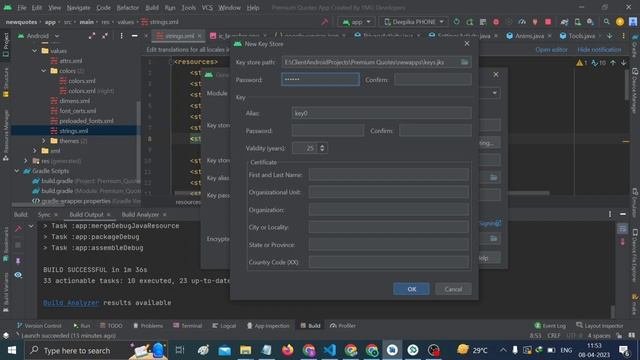Click First and Last Name field

[389, 175]
